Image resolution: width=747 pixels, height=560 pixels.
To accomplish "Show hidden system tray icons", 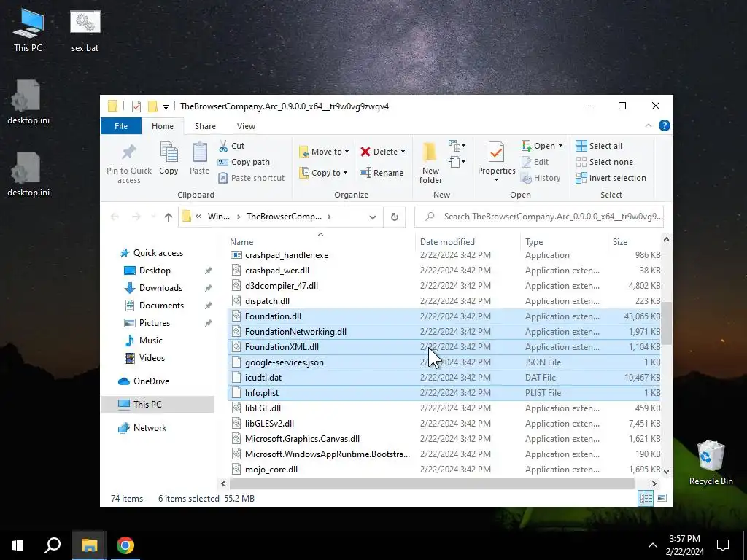I will (x=653, y=545).
